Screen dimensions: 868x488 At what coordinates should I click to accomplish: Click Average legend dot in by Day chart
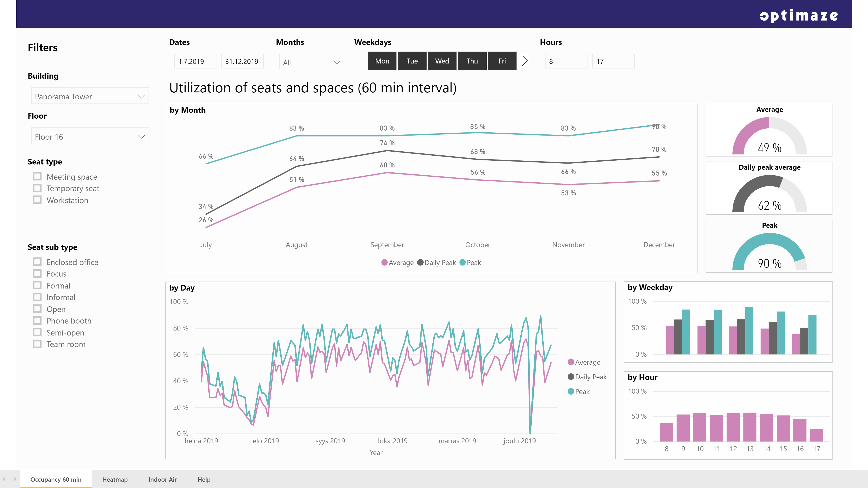(x=571, y=362)
